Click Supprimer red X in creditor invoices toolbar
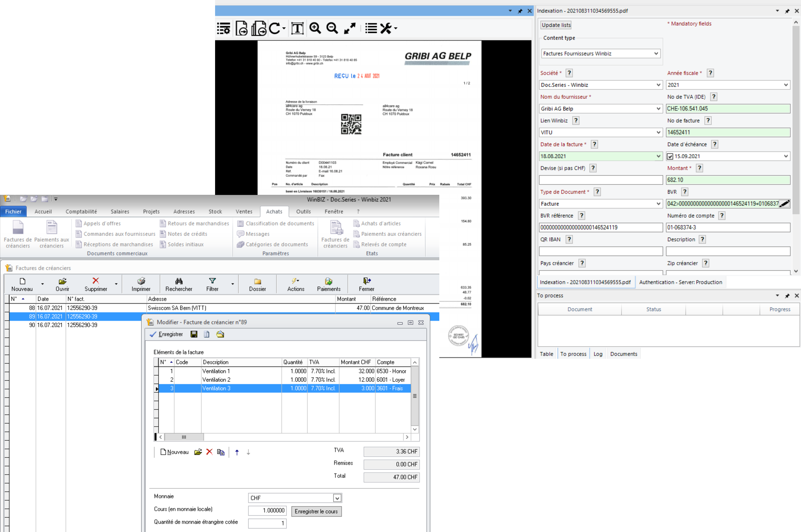Screen dimensions: 801x532 click(x=96, y=285)
